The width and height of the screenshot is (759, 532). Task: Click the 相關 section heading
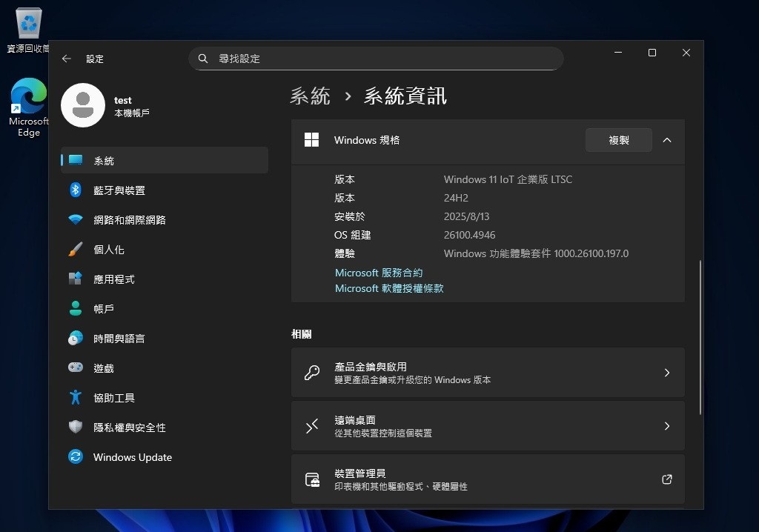302,334
